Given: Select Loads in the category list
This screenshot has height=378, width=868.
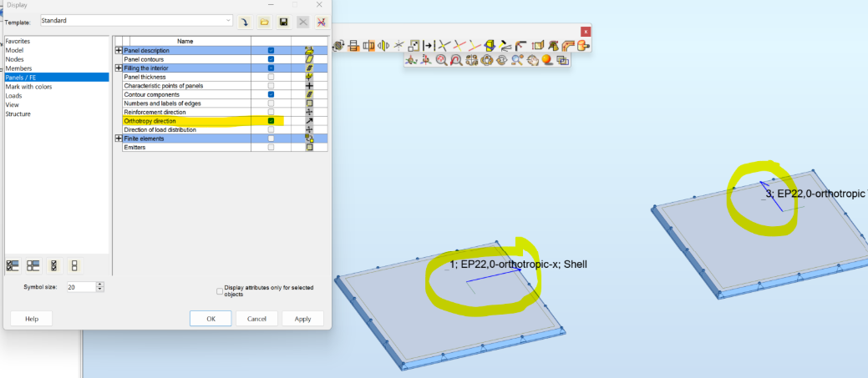Looking at the screenshot, I should (x=14, y=96).
